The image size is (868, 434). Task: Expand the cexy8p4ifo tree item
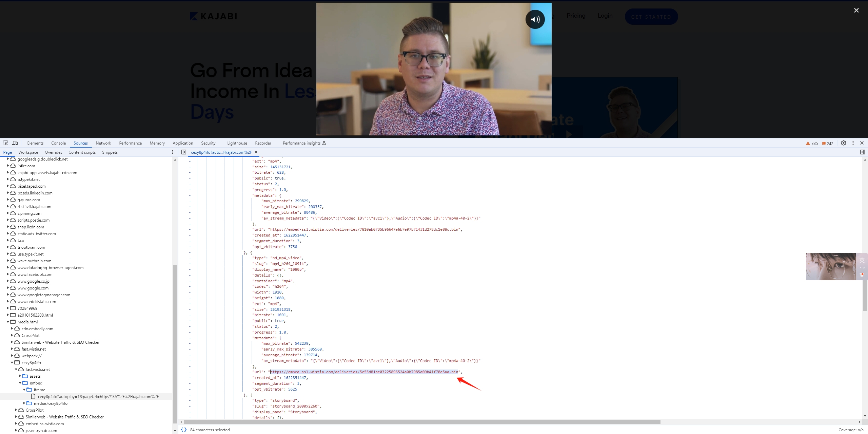(x=12, y=362)
